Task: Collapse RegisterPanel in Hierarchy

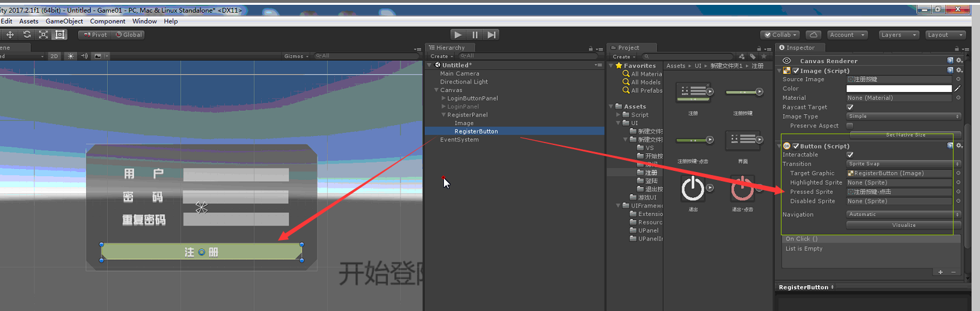Action: 444,115
